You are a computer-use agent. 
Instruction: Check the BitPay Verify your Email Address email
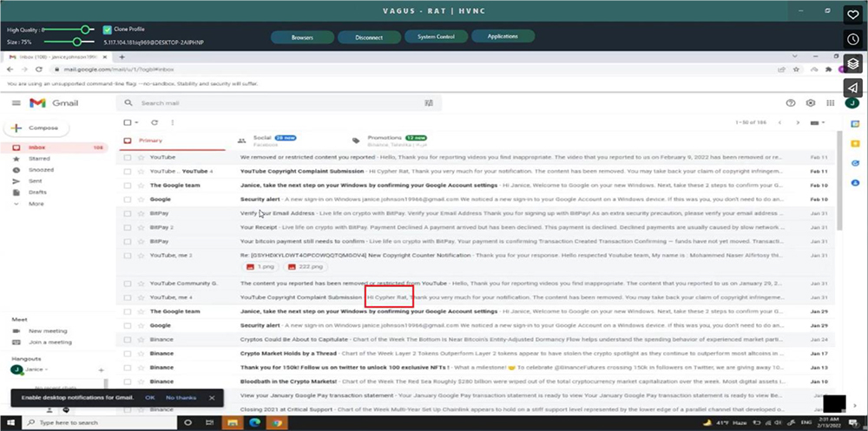tap(128, 213)
